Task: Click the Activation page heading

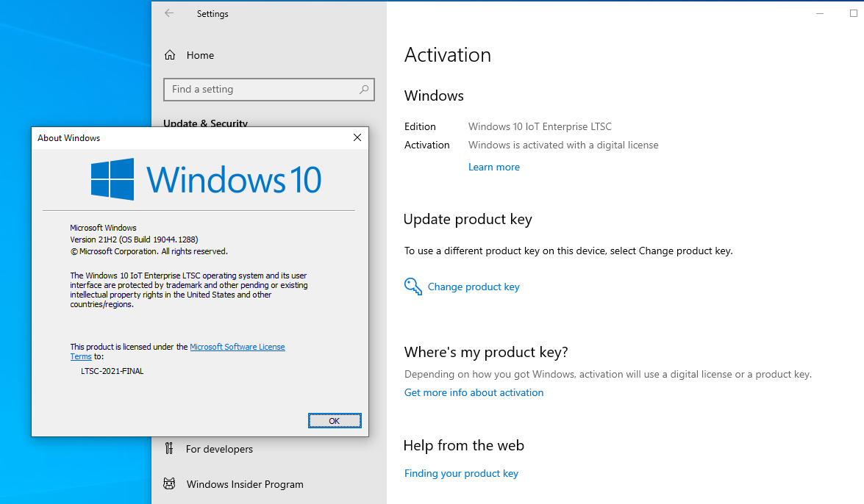Action: point(447,55)
